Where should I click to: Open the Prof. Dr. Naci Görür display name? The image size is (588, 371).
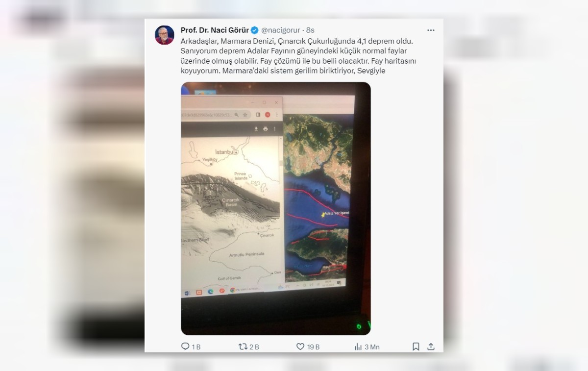[215, 30]
